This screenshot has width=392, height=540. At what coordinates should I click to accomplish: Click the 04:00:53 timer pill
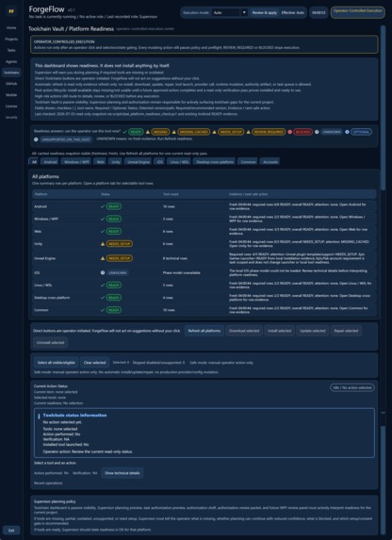(318, 12)
